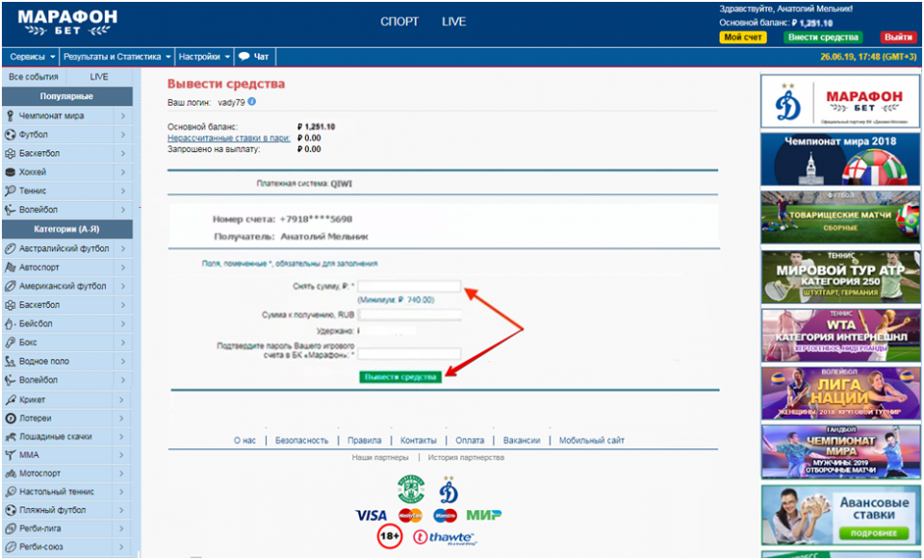This screenshot has width=924, height=560.
Task: Open the Чемпионат мира 2018 banner
Action: tap(839, 159)
